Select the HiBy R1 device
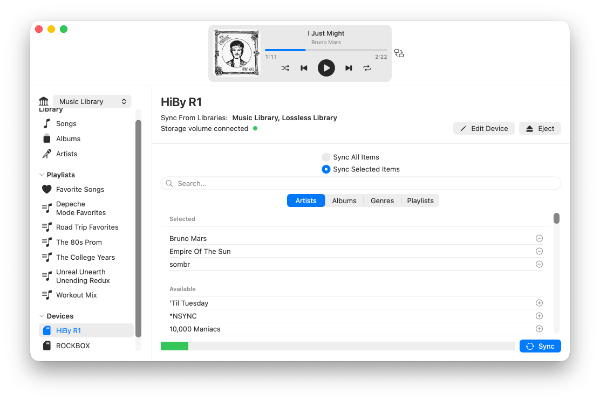 pos(86,330)
